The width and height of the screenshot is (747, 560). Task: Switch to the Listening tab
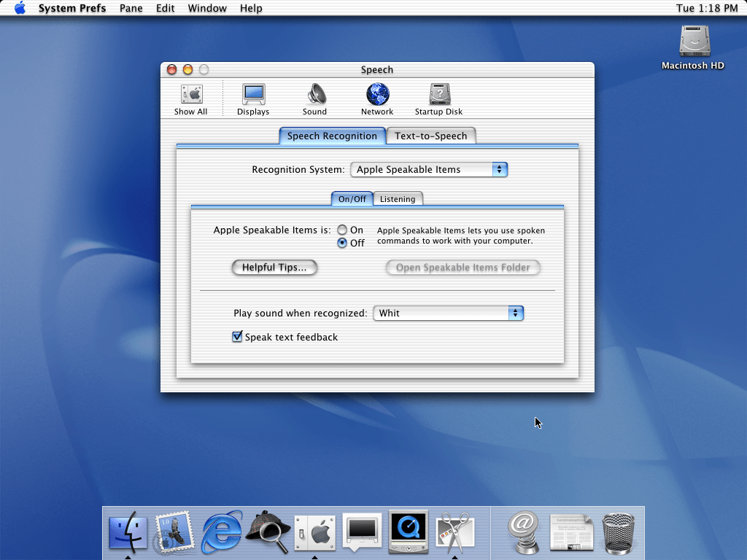[398, 199]
